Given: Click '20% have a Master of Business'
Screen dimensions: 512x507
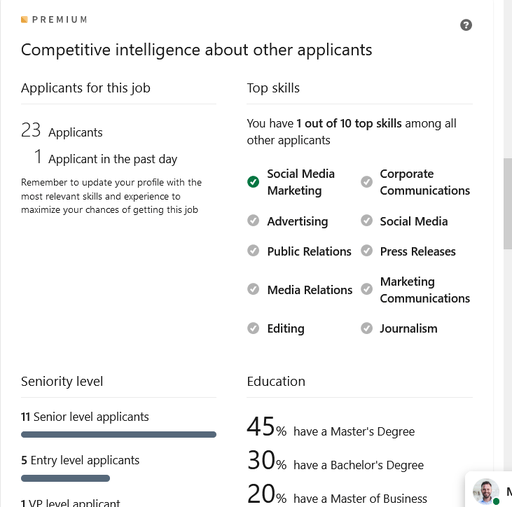Looking at the screenshot, I should pyautogui.click(x=337, y=494).
